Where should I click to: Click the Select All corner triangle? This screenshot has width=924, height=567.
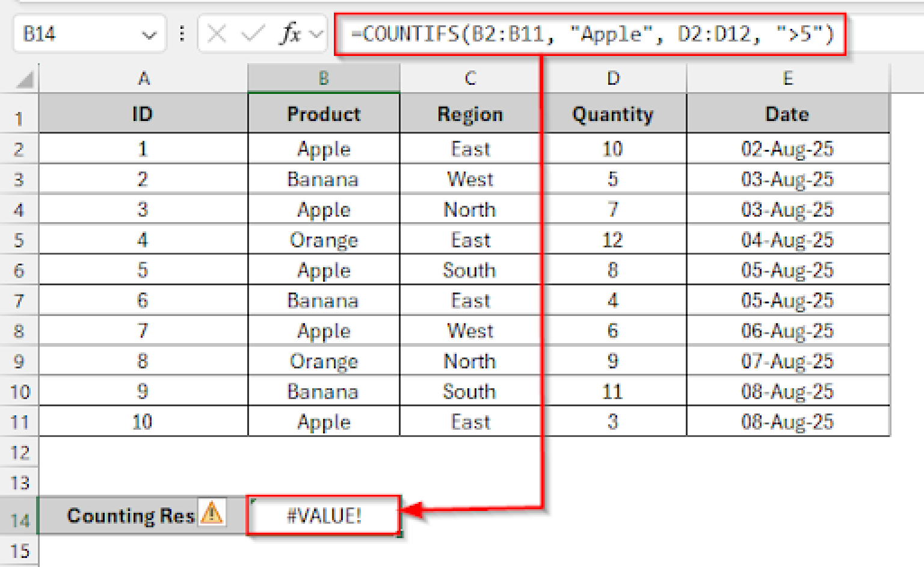(25, 79)
